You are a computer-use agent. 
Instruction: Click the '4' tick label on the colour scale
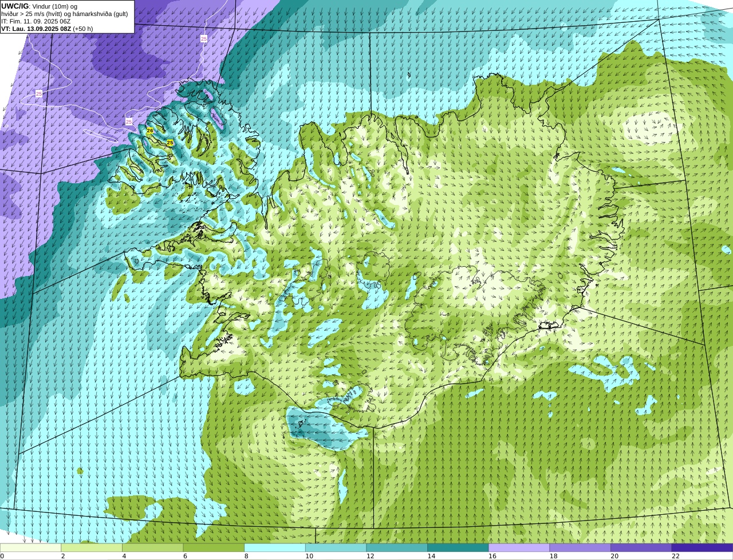(x=124, y=556)
